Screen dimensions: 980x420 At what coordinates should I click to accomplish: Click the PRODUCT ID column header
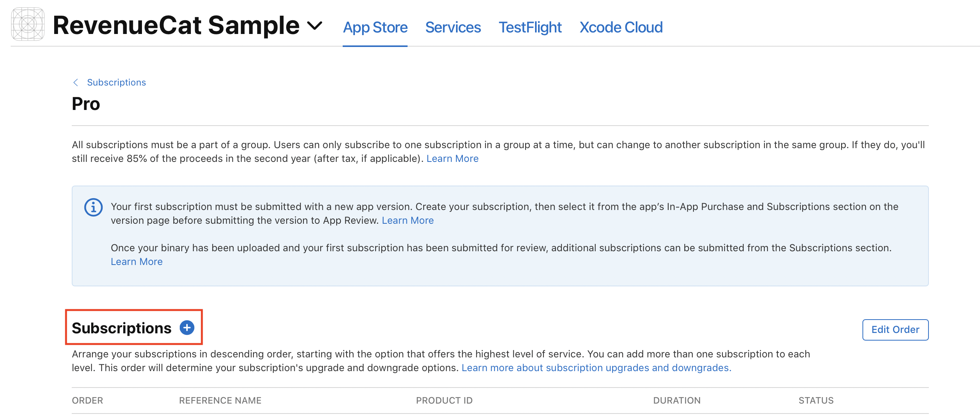(x=444, y=401)
